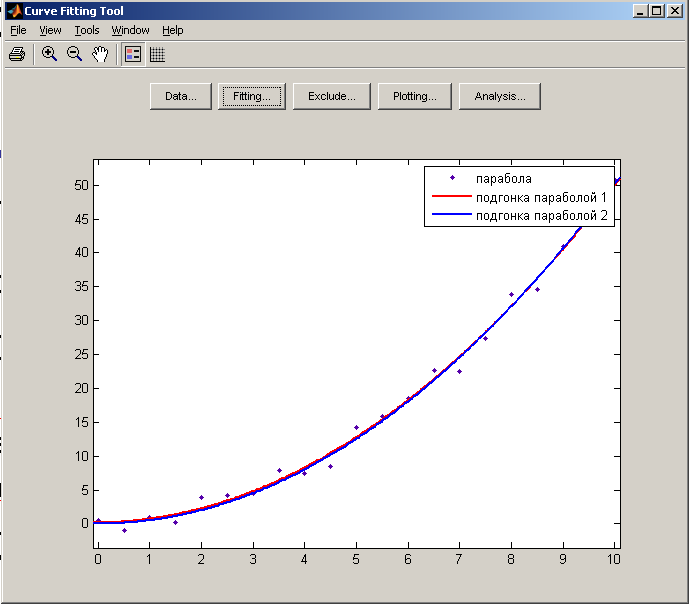Click the Fitting... button
The height and width of the screenshot is (605, 689).
click(252, 96)
